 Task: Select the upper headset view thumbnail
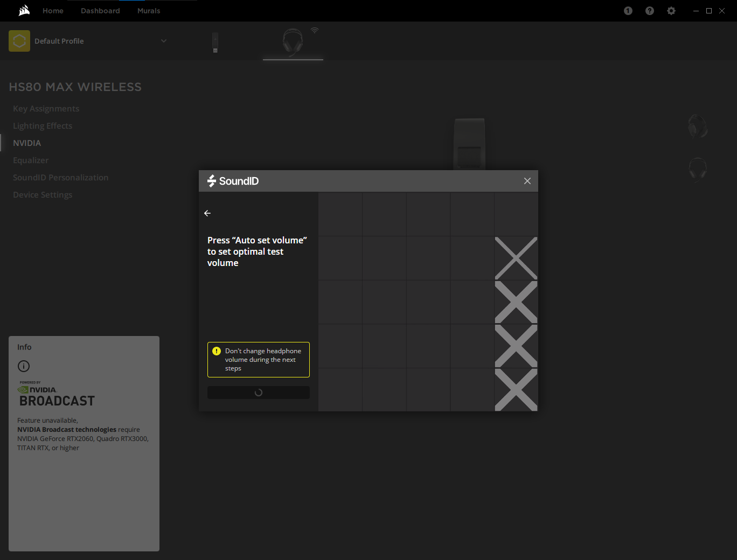698,127
